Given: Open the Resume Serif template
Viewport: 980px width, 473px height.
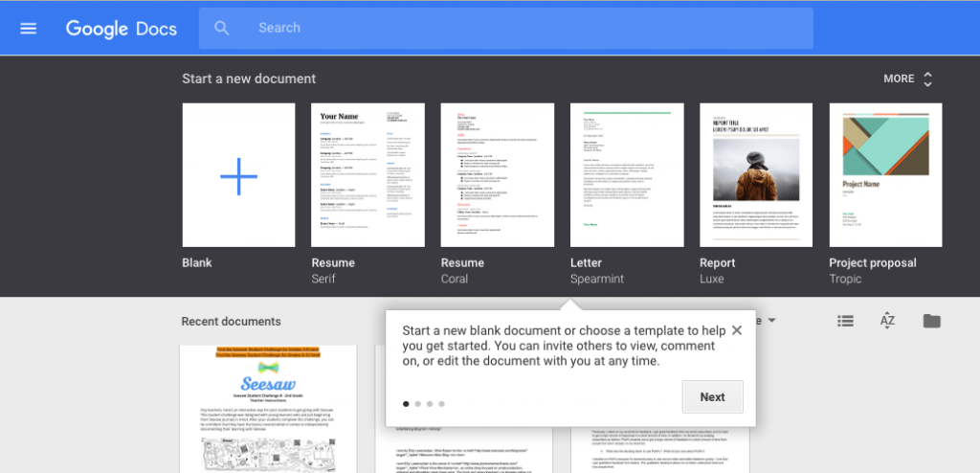Looking at the screenshot, I should click(367, 175).
